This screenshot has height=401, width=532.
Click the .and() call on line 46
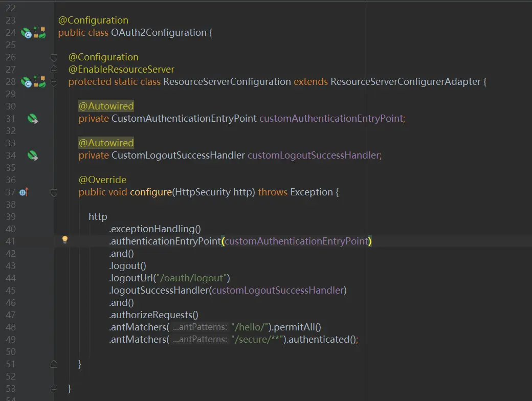[x=121, y=303]
